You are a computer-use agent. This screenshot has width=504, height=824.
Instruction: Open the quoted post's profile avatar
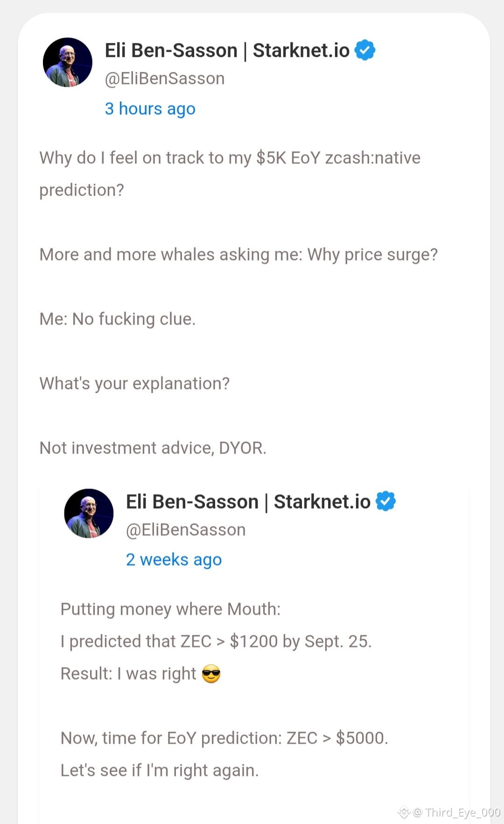[89, 513]
